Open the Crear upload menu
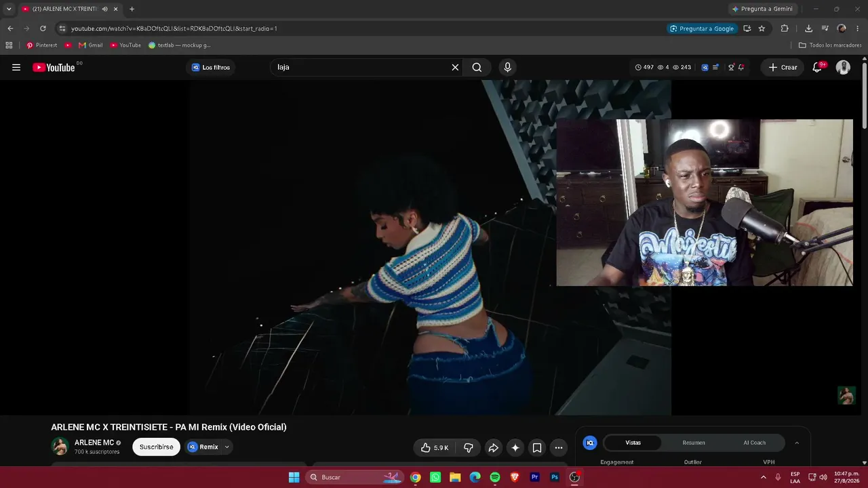This screenshot has width=868, height=488. pos(783,67)
